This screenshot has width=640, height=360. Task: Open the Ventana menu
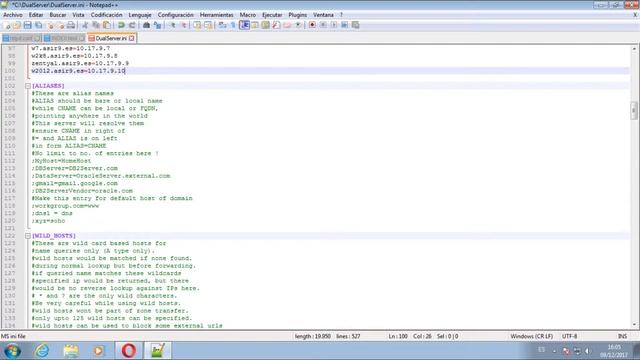pyautogui.click(x=323, y=15)
